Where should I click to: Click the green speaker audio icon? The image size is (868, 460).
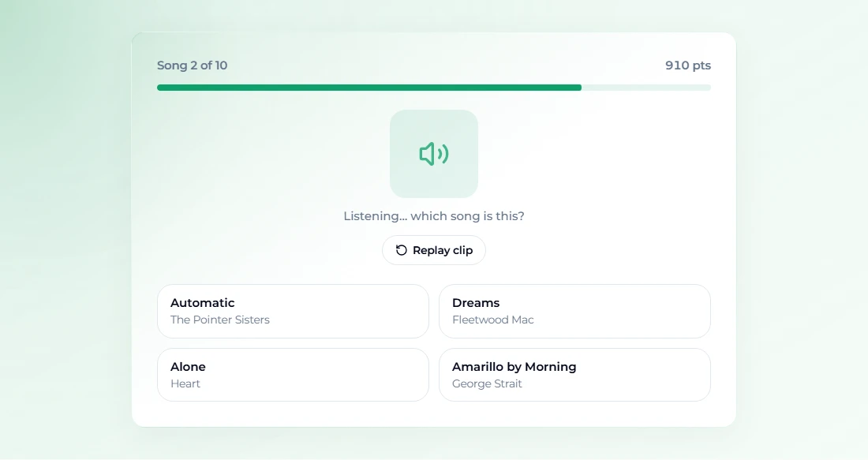click(x=434, y=154)
